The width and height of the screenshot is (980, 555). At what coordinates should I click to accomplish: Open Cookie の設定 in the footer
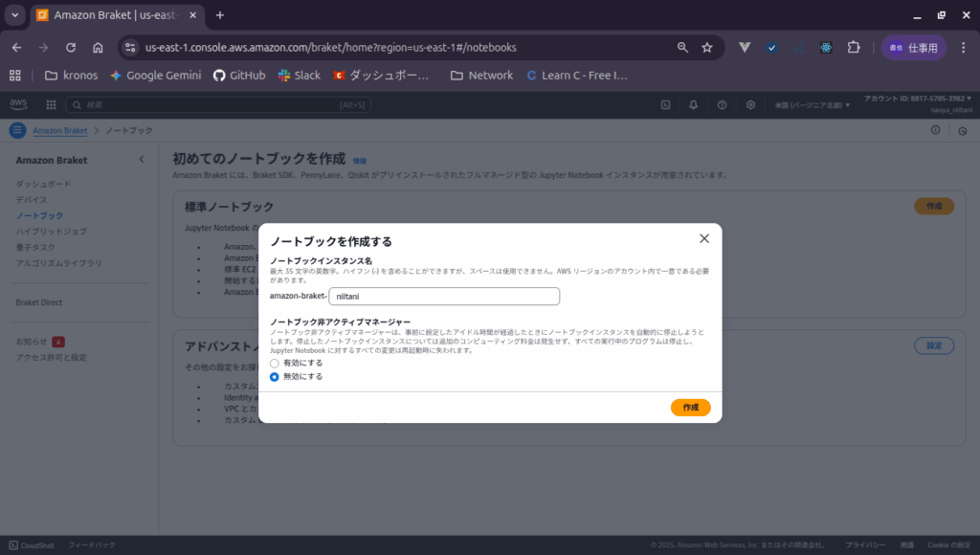(x=949, y=545)
